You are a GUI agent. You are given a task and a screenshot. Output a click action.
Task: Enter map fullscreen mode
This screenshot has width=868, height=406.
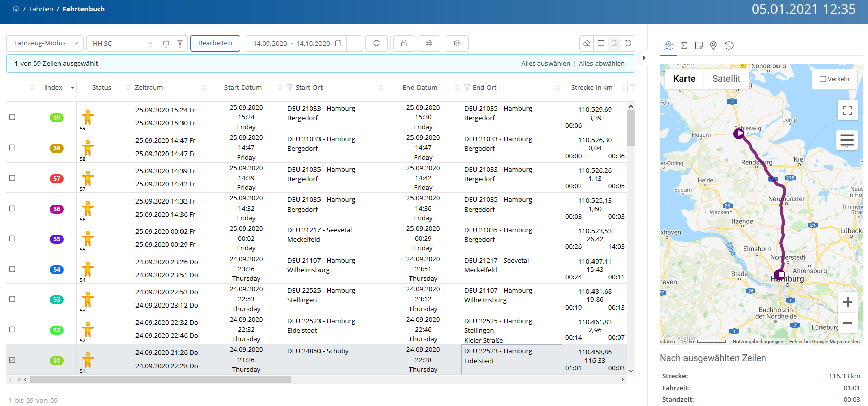coord(847,110)
